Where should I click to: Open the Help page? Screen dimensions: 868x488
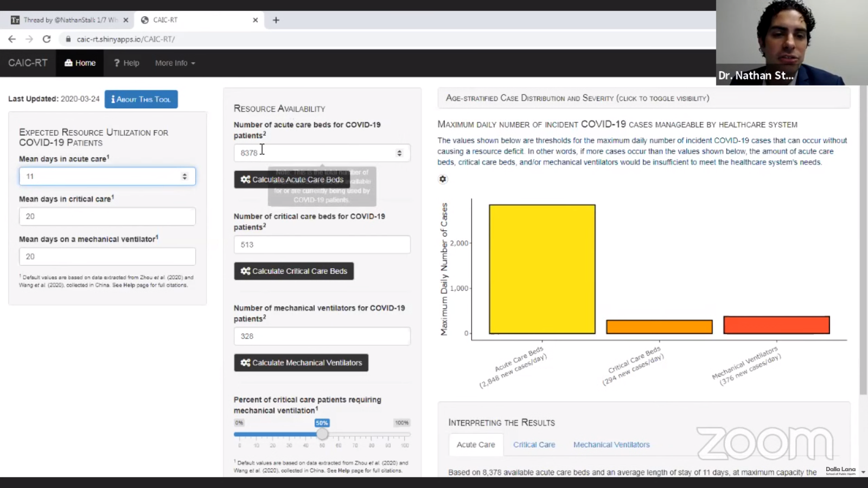(126, 63)
